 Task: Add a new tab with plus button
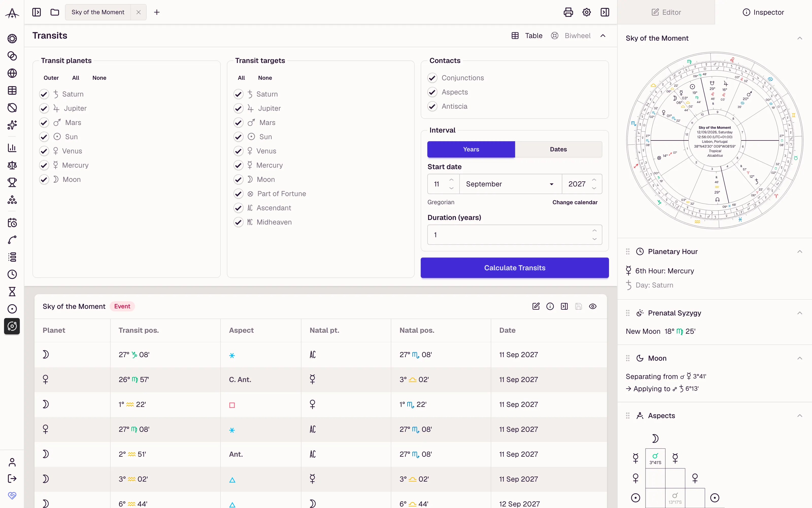157,12
